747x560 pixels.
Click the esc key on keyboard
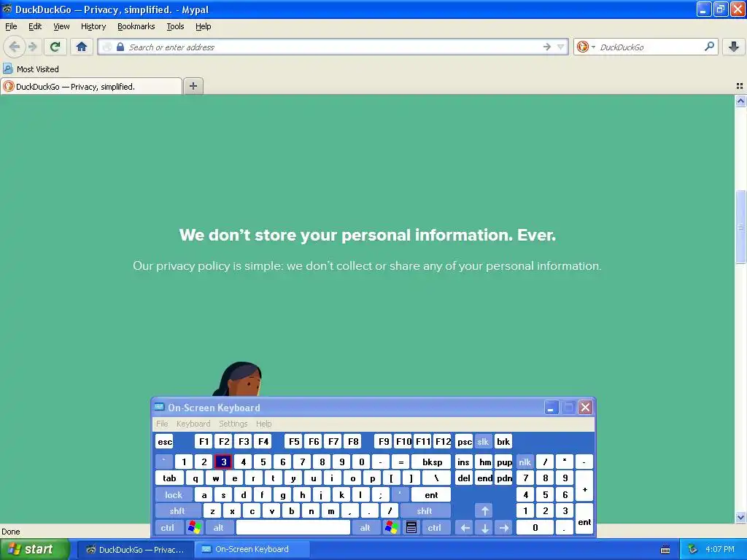pyautogui.click(x=165, y=441)
